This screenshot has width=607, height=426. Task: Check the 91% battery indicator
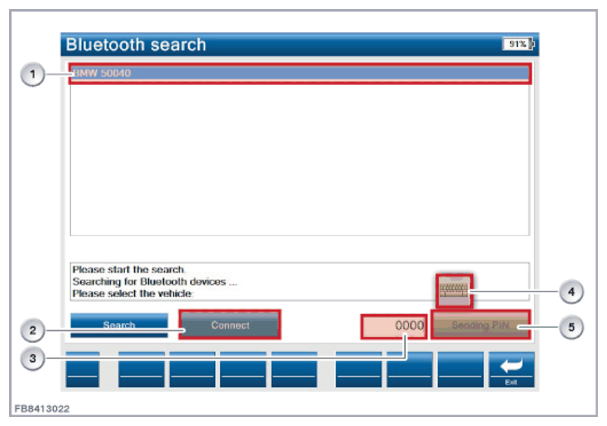518,45
